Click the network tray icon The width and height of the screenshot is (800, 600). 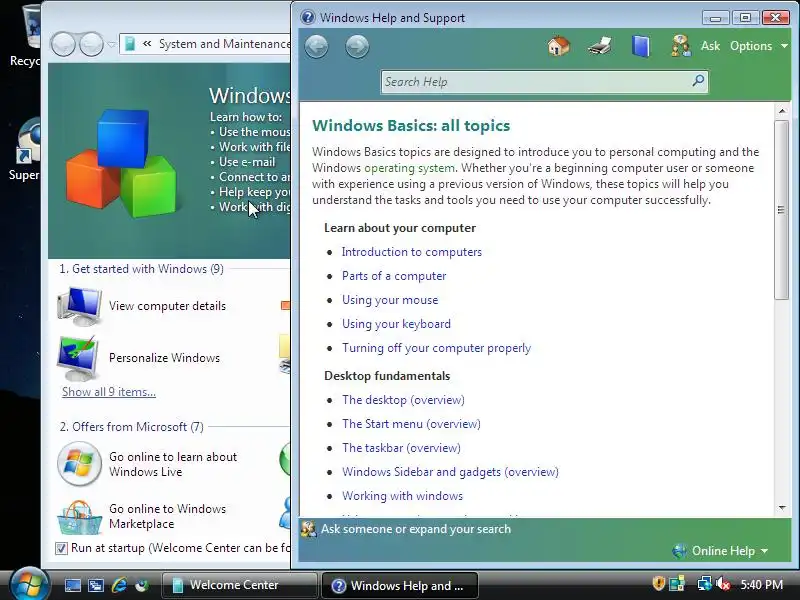click(704, 583)
